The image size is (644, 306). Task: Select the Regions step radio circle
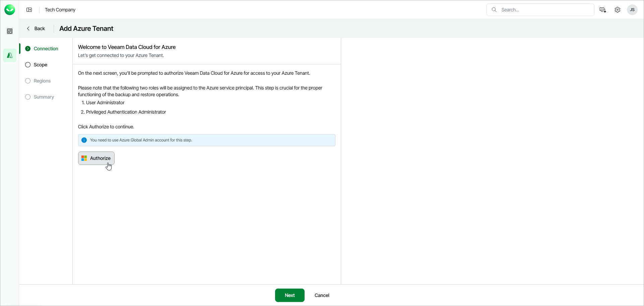[27, 81]
